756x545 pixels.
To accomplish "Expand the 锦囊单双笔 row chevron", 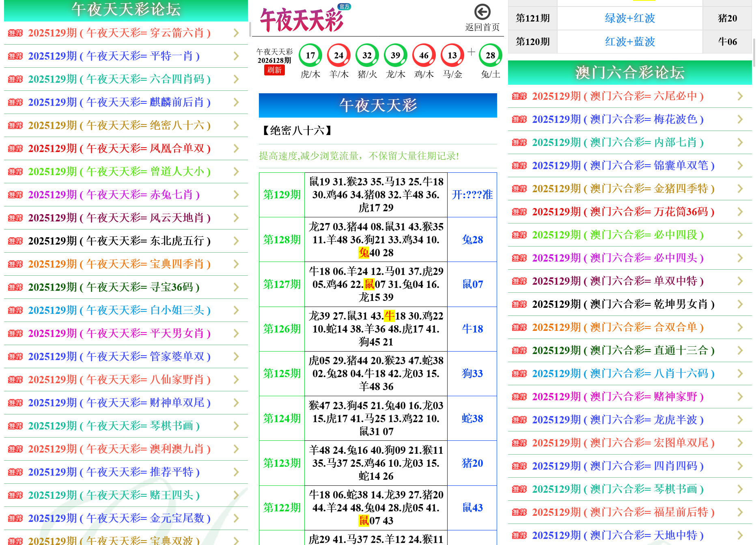I will (740, 165).
